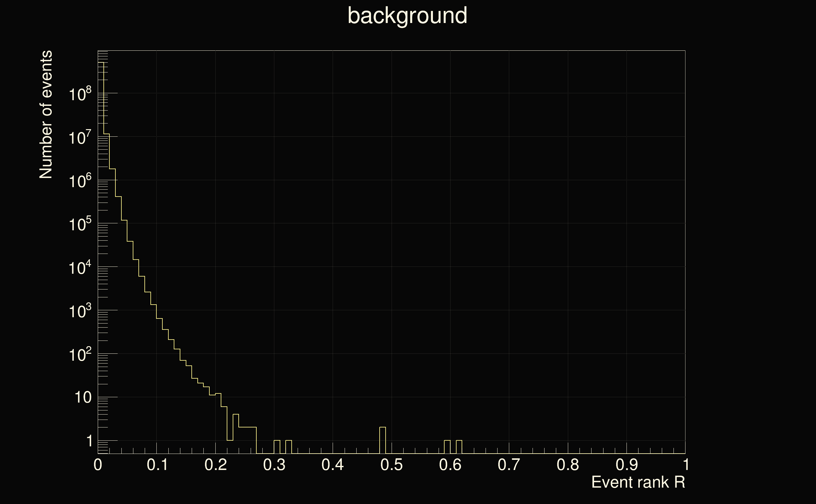The width and height of the screenshot is (816, 504).
Task: Click the 0.9 x-axis tick label
Action: [626, 465]
